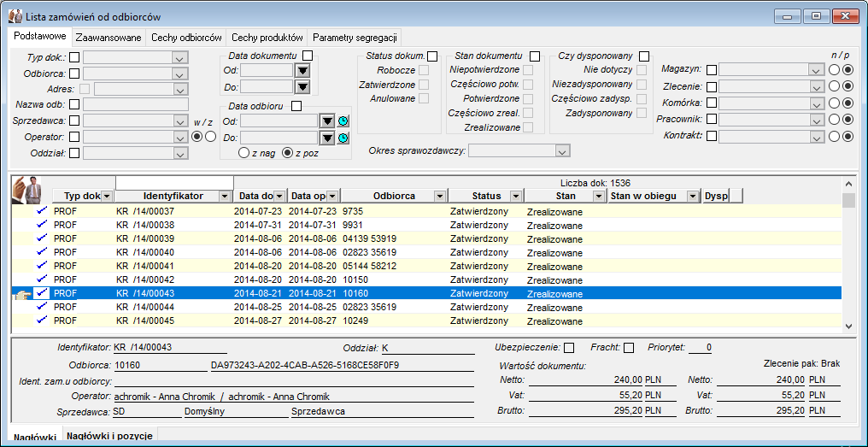Tick the Fracht checkbox
Viewport: 868px width, 447px height.
click(628, 348)
